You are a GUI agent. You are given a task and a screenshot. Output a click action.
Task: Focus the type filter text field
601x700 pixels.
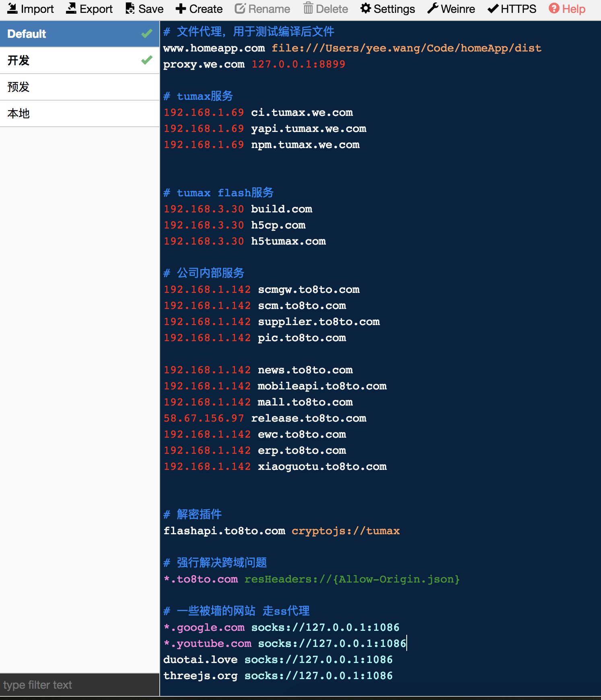(x=80, y=685)
